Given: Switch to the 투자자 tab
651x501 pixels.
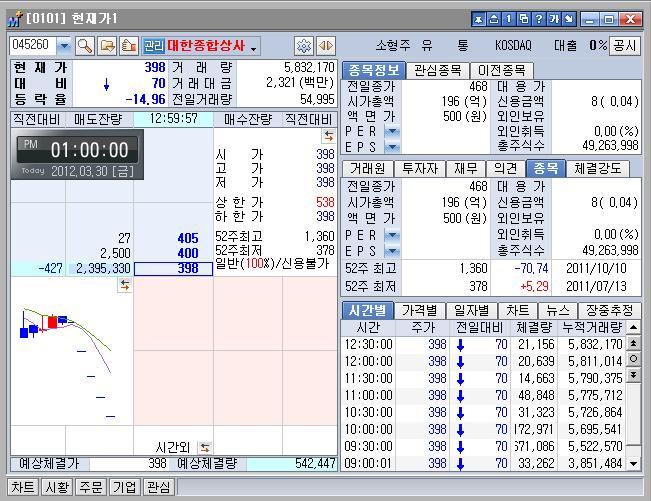Looking at the screenshot, I should point(420,169).
